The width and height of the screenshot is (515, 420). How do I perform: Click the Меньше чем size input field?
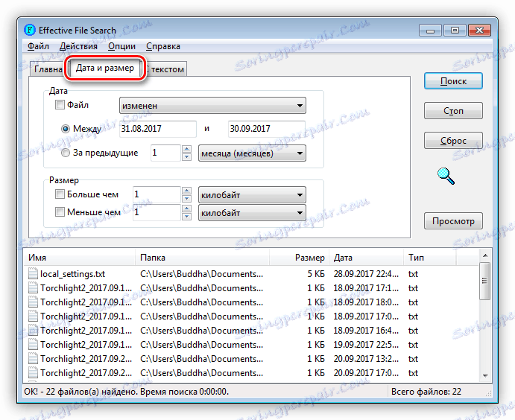157,212
